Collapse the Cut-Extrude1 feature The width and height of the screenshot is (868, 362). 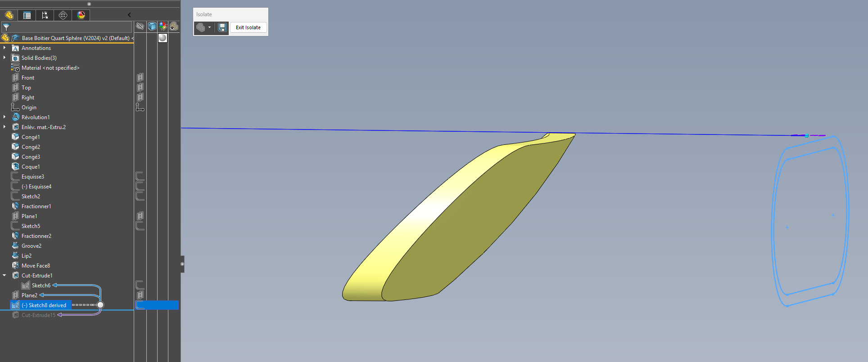tap(5, 275)
